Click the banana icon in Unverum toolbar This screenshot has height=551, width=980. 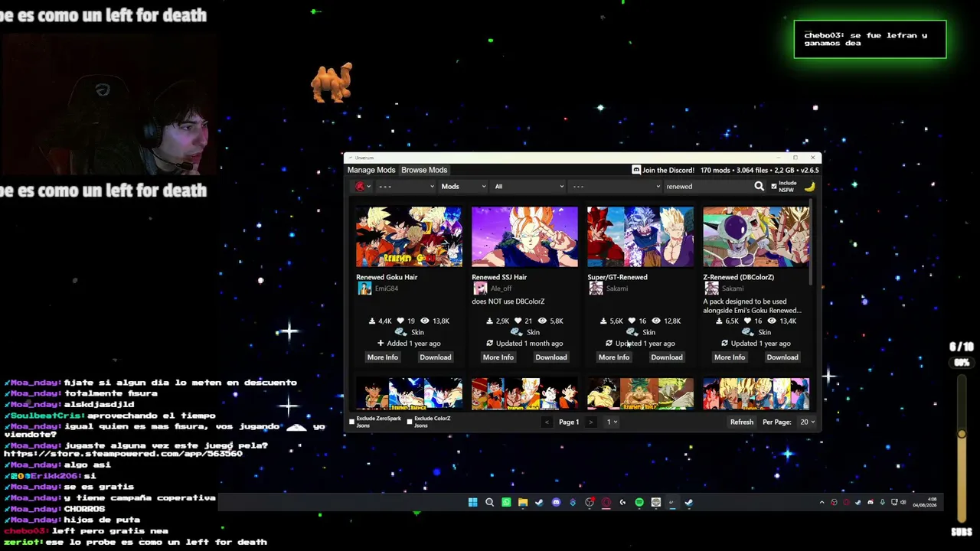tap(809, 186)
